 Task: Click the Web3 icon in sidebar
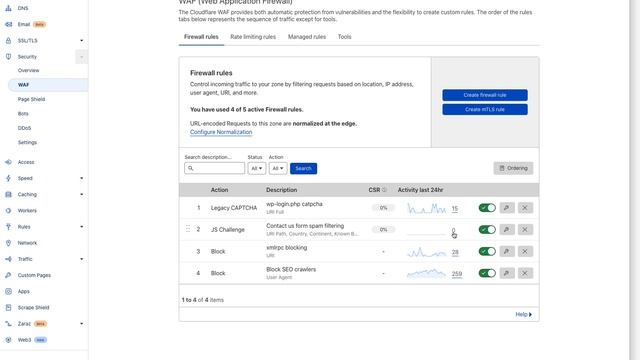pyautogui.click(x=8, y=340)
